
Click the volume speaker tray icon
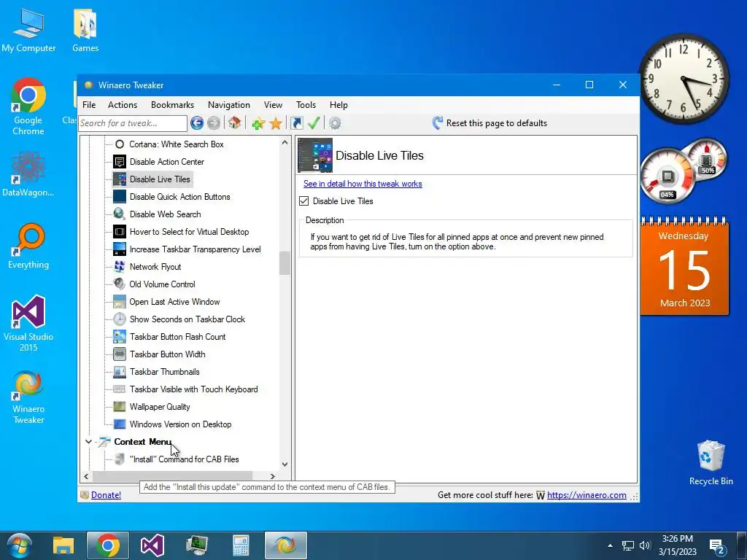tap(645, 545)
